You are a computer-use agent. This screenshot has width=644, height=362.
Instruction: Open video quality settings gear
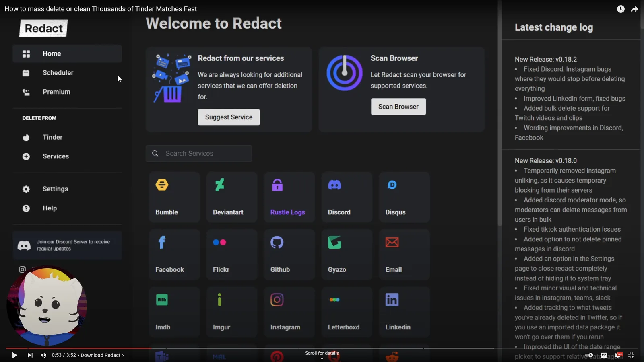click(x=618, y=355)
